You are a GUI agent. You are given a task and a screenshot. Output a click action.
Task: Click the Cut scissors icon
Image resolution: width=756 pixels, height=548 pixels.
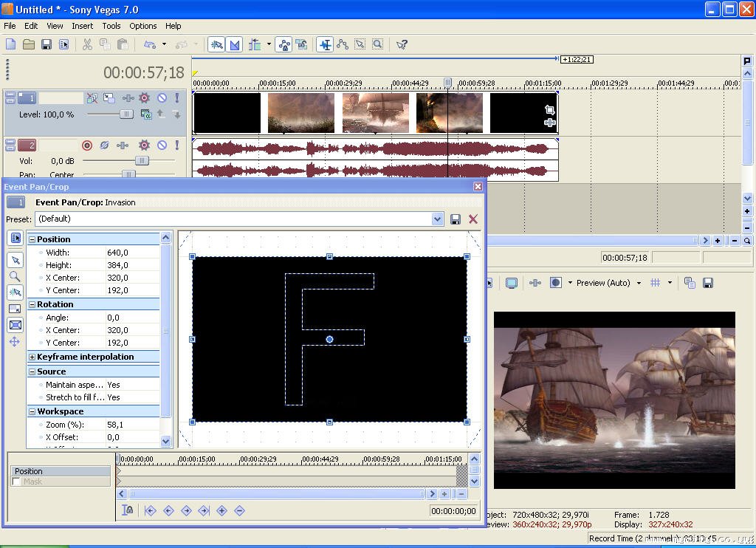[x=87, y=44]
